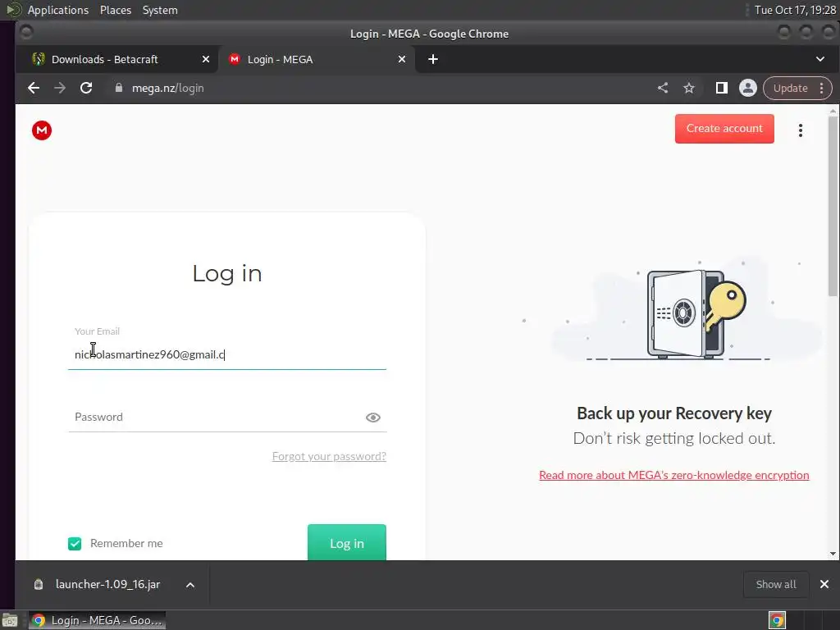The height and width of the screenshot is (630, 840).
Task: Click the address bar URL
Action: click(x=167, y=88)
